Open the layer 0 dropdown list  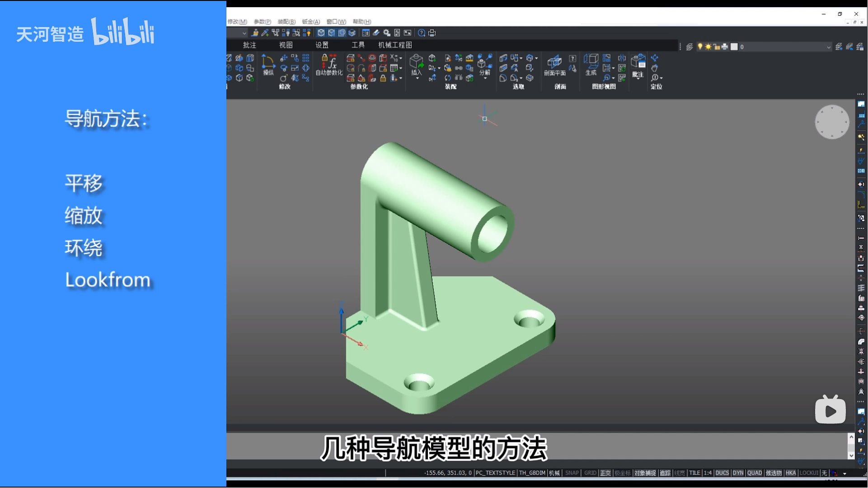coord(828,47)
